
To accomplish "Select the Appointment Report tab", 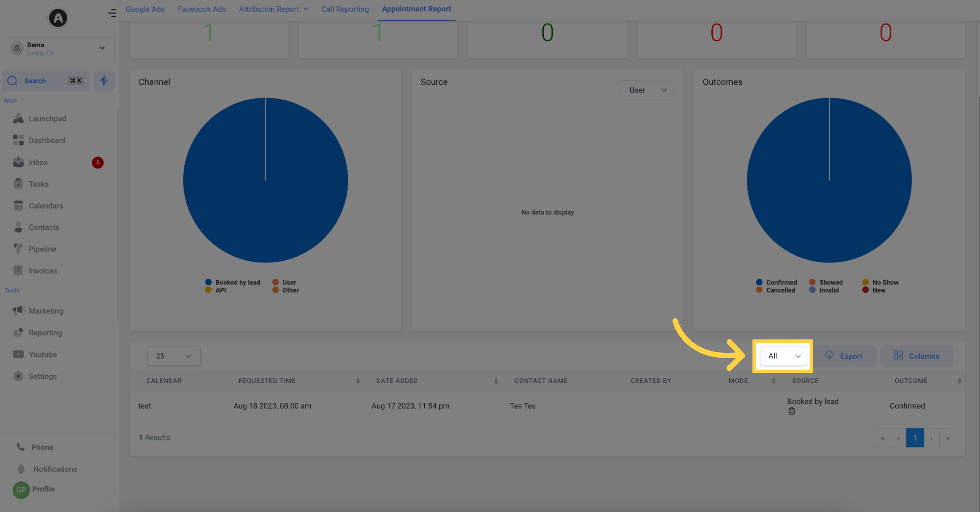I will pos(416,9).
